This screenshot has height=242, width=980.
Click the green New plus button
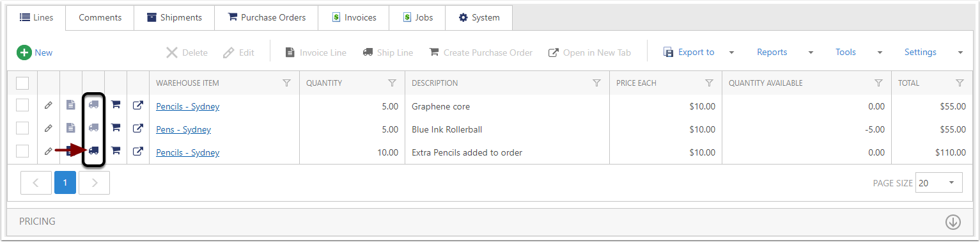[x=35, y=52]
